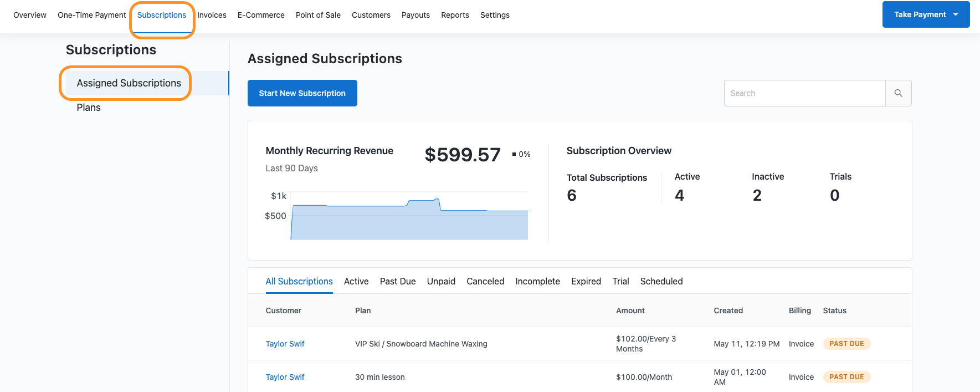
Task: Open One-Time Payment section
Action: coord(92,15)
